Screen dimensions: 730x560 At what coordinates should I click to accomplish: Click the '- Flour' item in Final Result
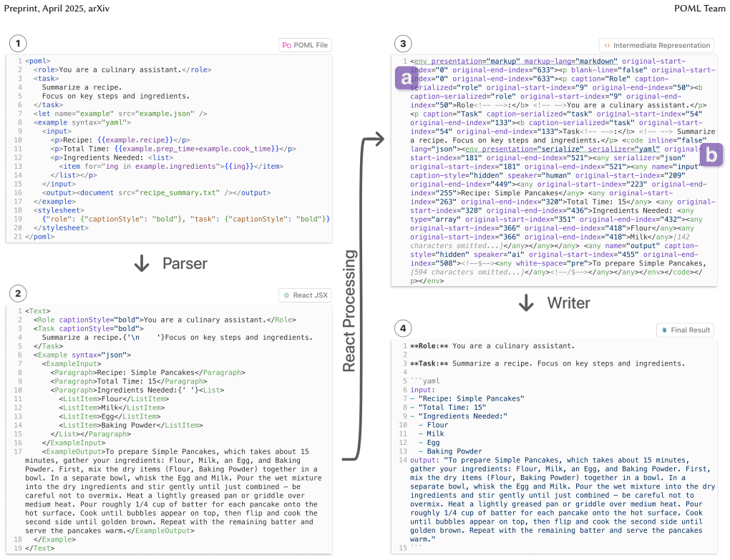point(433,425)
